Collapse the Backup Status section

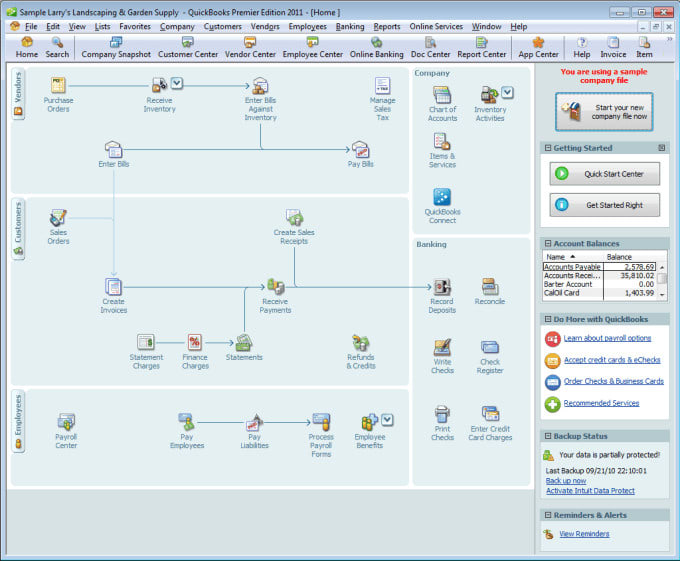[x=548, y=436]
